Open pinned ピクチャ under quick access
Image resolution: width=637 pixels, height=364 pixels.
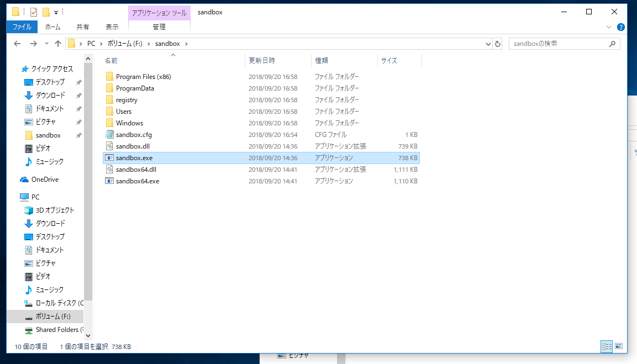(x=45, y=122)
